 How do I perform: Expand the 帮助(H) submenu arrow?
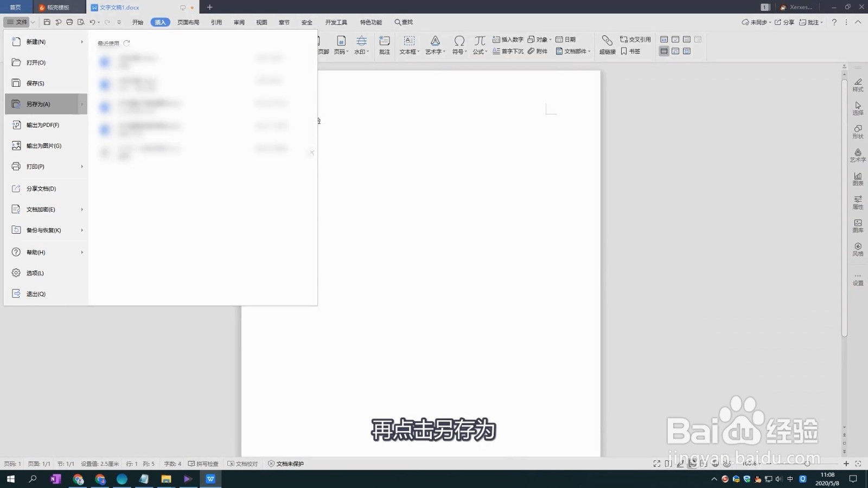tap(82, 252)
